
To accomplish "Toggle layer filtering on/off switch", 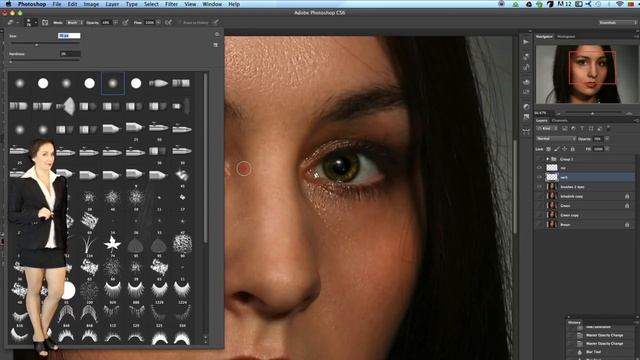I will (608, 128).
